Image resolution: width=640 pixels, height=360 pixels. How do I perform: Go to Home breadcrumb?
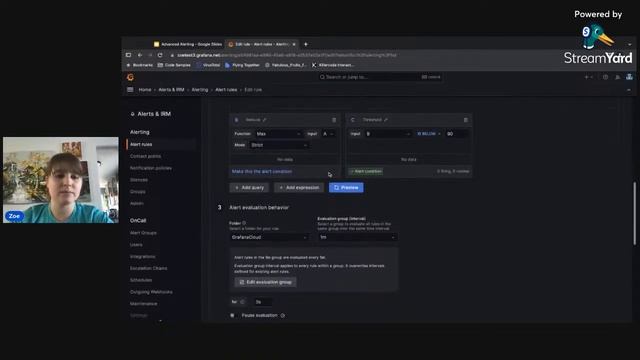click(145, 89)
